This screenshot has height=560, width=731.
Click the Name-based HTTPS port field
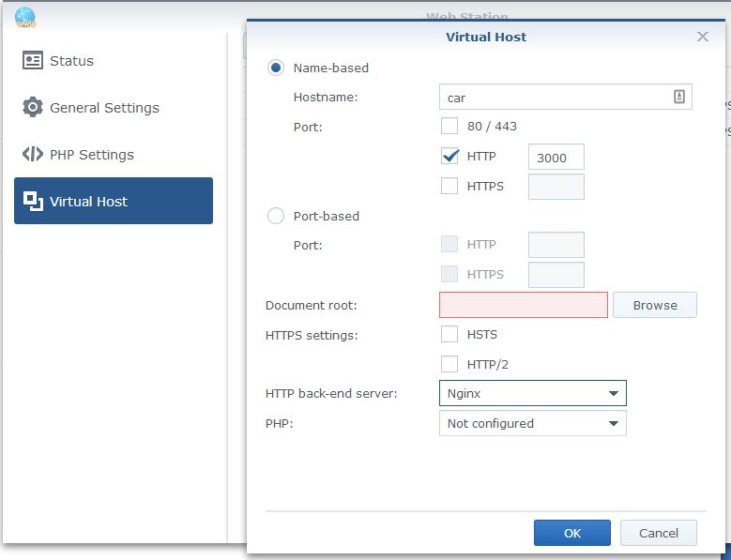(x=556, y=187)
